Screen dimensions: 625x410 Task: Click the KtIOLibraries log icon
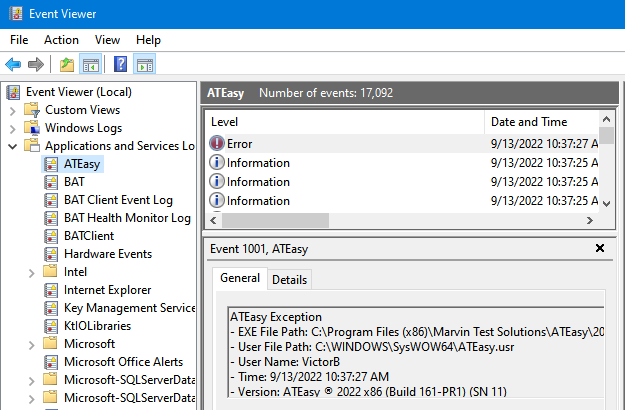(x=51, y=326)
